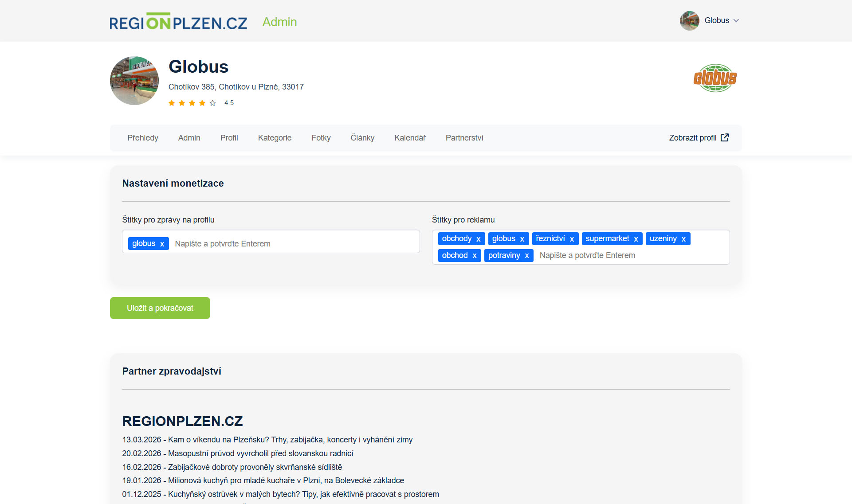Open the Zabijačkové dobroty article
852x504 pixels.
pyautogui.click(x=232, y=467)
